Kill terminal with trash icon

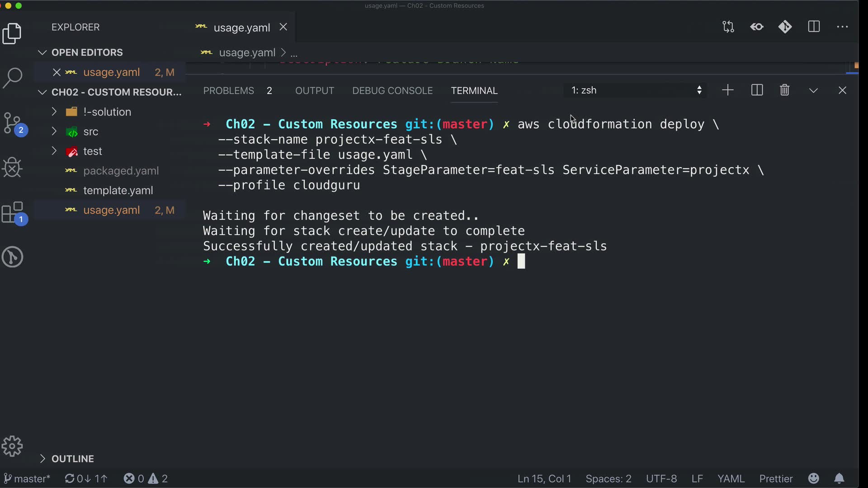pyautogui.click(x=785, y=90)
